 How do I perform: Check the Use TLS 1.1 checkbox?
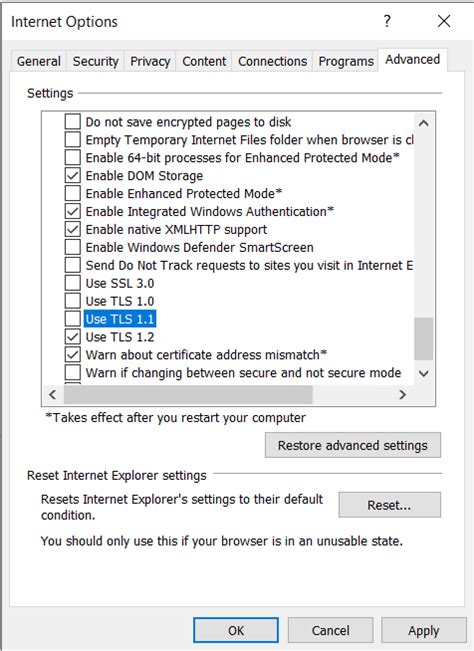(x=73, y=318)
